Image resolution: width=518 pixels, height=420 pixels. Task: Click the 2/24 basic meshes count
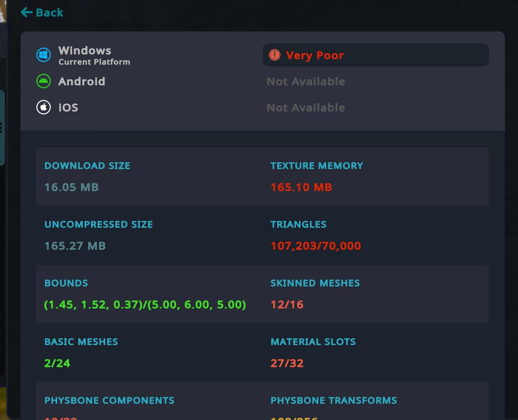point(57,363)
